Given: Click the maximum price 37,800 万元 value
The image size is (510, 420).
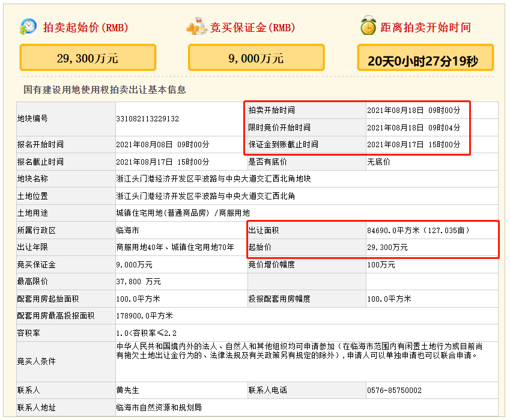Looking at the screenshot, I should 138,282.
